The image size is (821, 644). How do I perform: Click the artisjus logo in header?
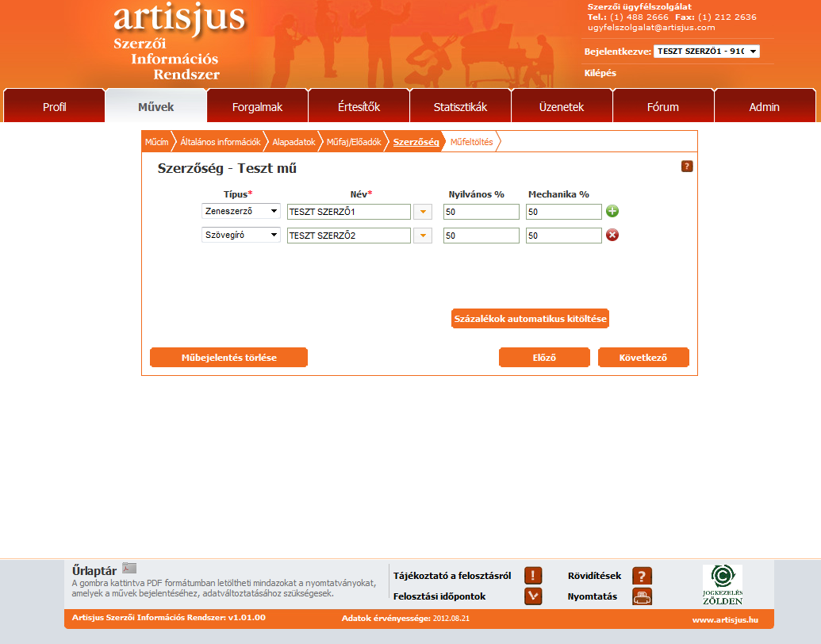tap(179, 17)
